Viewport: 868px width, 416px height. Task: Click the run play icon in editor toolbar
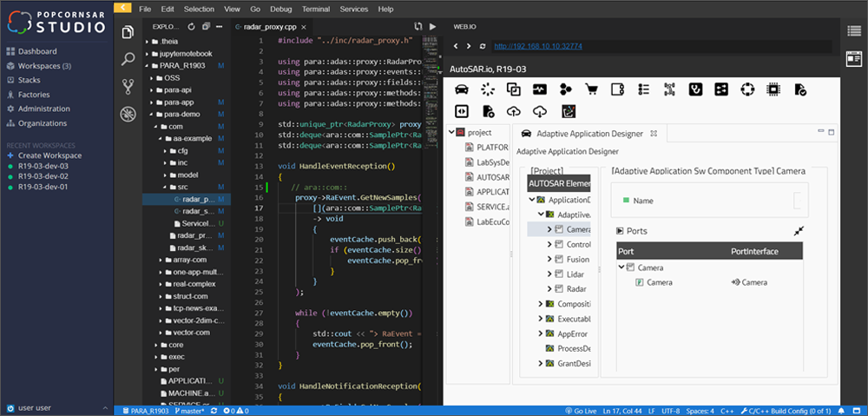pos(432,26)
